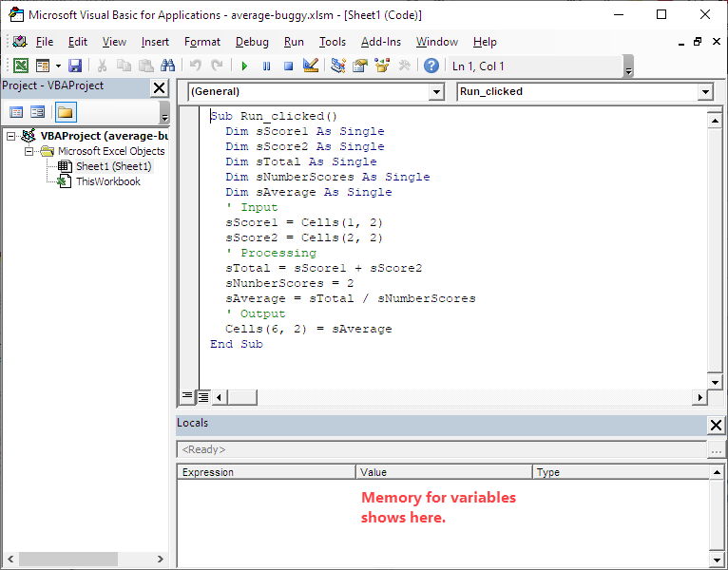Open the Edit menu
Screen dimensions: 728x570
tap(78, 42)
